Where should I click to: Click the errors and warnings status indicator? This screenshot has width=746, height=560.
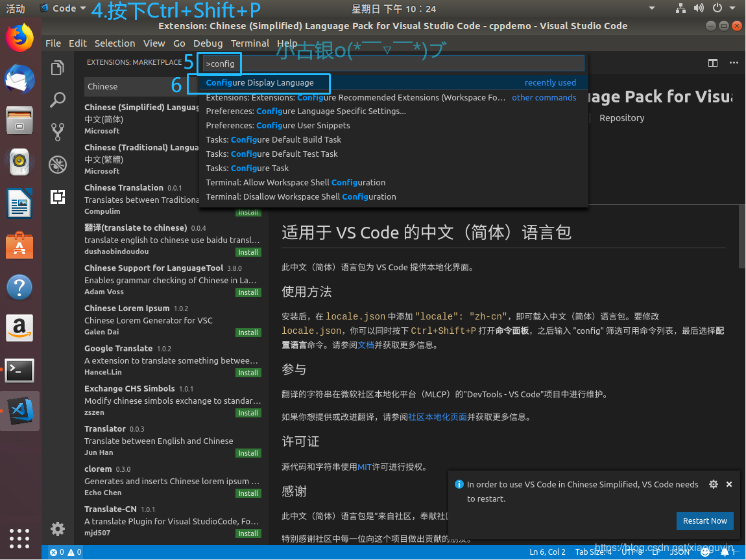[66, 552]
